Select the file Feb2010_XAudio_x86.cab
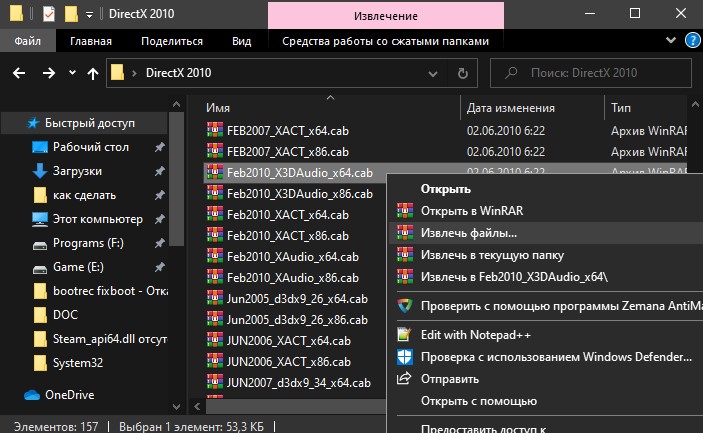The height and width of the screenshot is (433, 703). [292, 278]
